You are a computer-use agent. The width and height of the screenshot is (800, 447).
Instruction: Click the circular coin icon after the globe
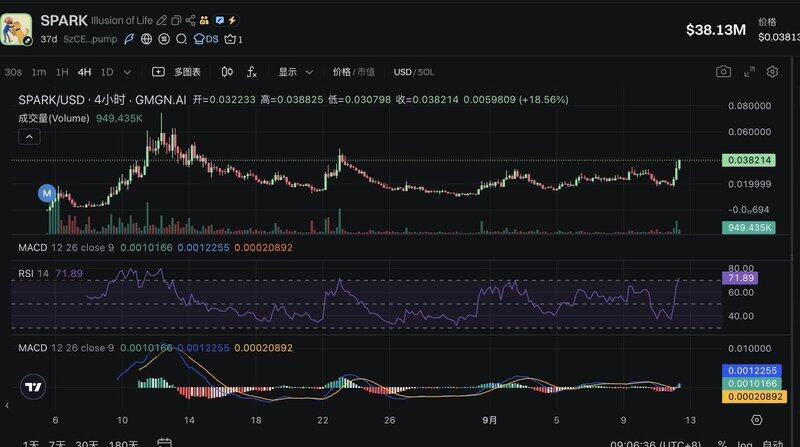point(164,39)
